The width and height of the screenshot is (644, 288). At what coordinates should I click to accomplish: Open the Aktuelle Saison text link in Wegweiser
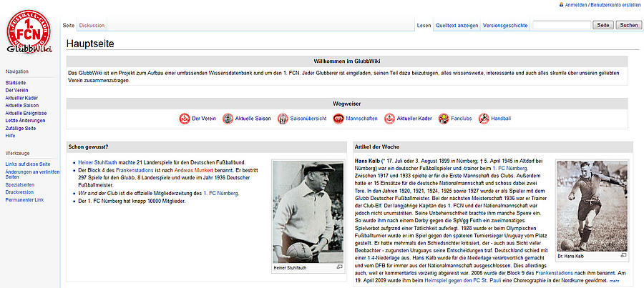click(253, 119)
